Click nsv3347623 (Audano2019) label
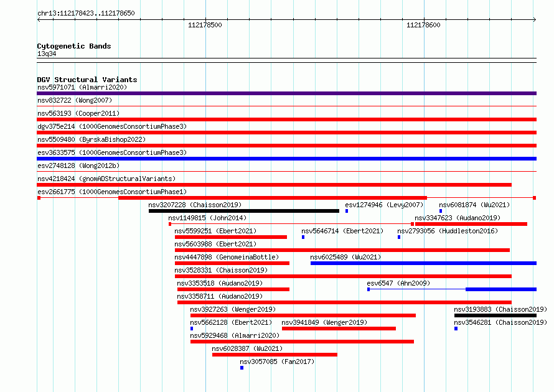This screenshot has width=554, height=392. pos(458,218)
